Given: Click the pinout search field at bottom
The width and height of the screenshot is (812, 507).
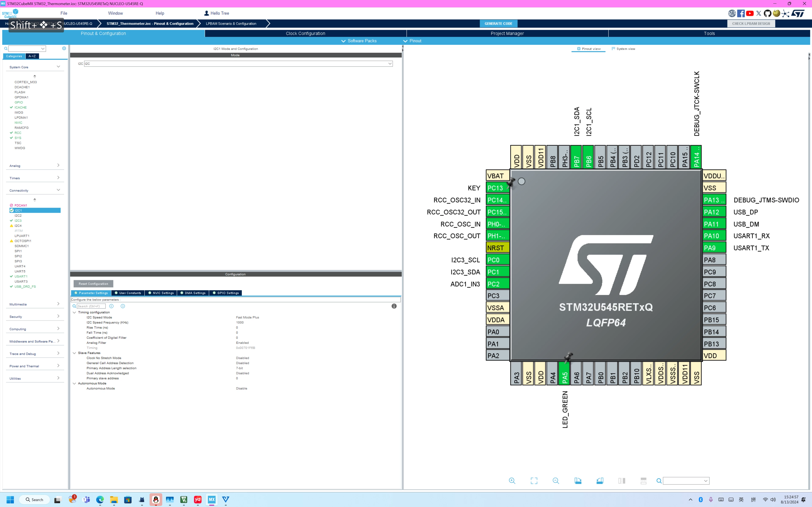Looking at the screenshot, I should 686,481.
